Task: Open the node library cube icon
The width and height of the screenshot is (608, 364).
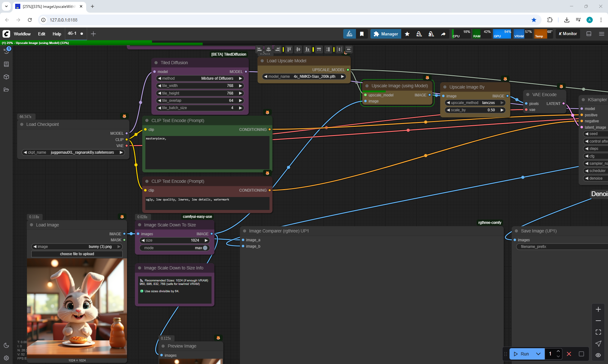Action: 6,77
